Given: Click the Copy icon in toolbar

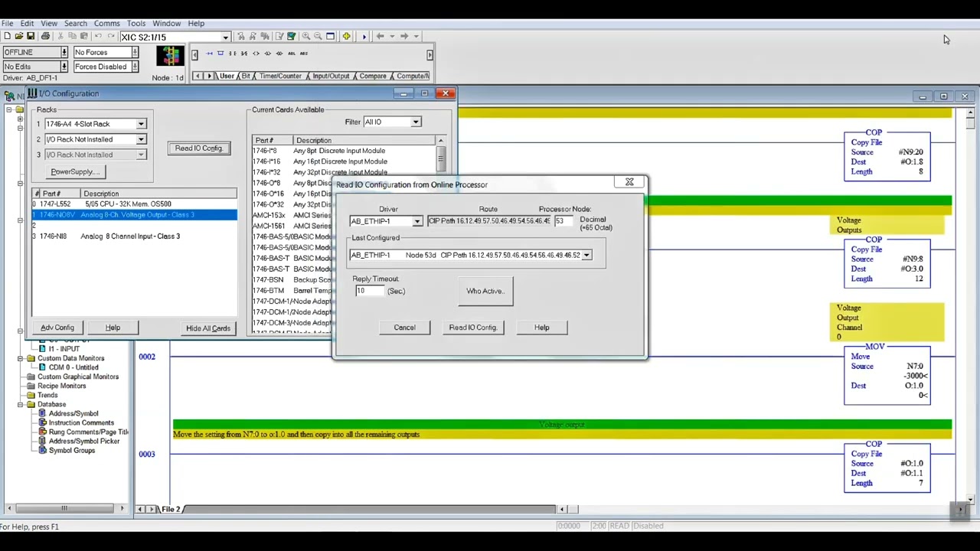Looking at the screenshot, I should click(x=72, y=36).
